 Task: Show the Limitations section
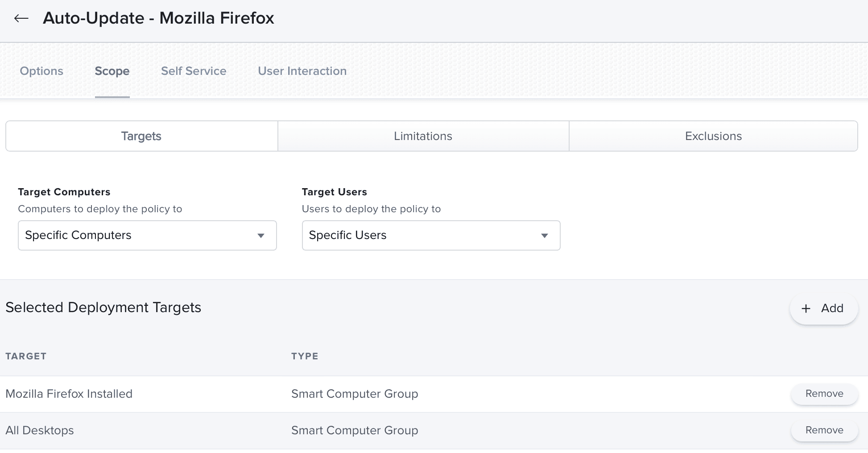(423, 136)
